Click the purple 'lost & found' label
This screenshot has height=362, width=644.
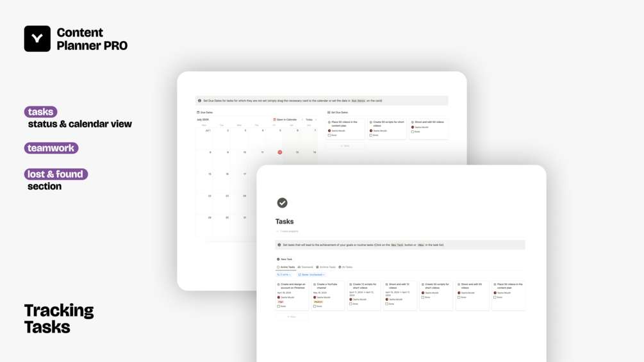pyautogui.click(x=56, y=174)
